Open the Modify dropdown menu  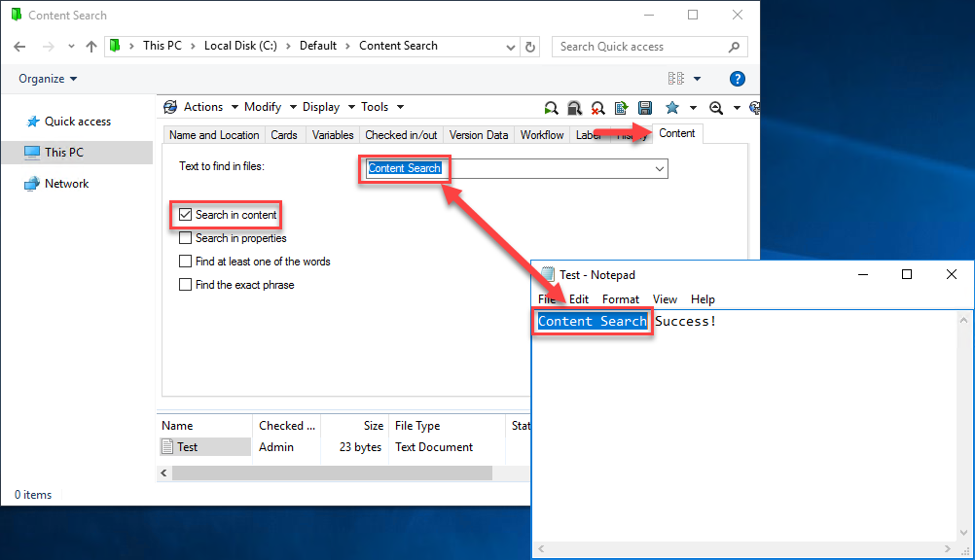click(270, 107)
